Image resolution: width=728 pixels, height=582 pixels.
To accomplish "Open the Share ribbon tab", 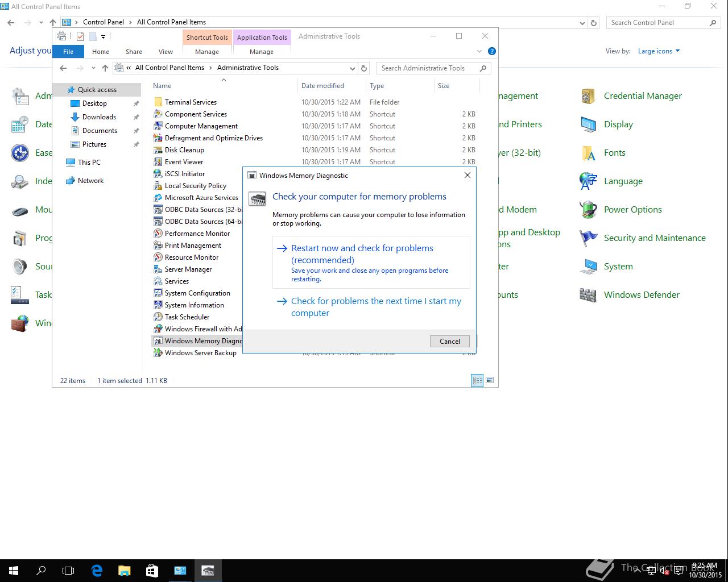I will 134,52.
